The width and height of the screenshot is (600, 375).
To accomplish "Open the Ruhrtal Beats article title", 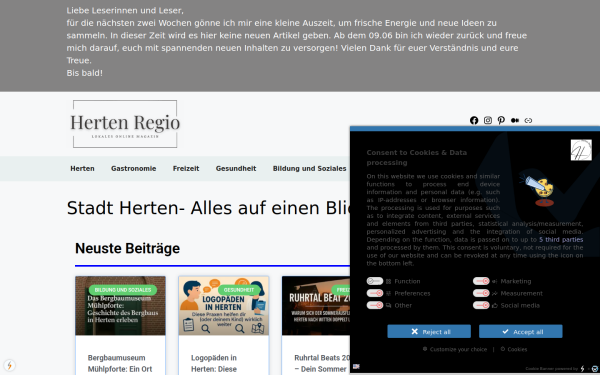I will click(x=322, y=364).
